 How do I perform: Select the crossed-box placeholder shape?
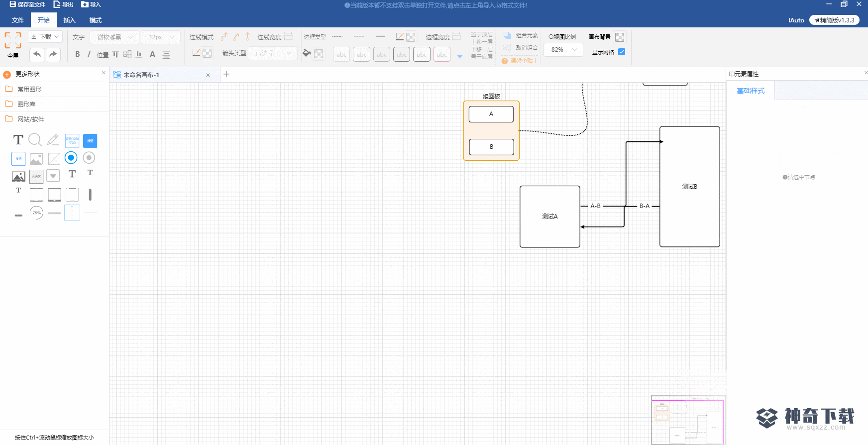coord(54,159)
